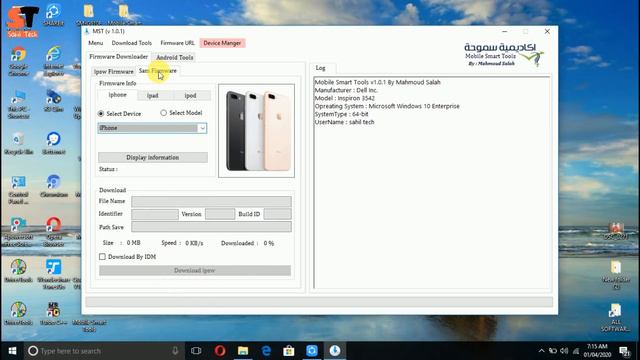
Task: Click the blue gear app on taskbar
Action: [312, 351]
